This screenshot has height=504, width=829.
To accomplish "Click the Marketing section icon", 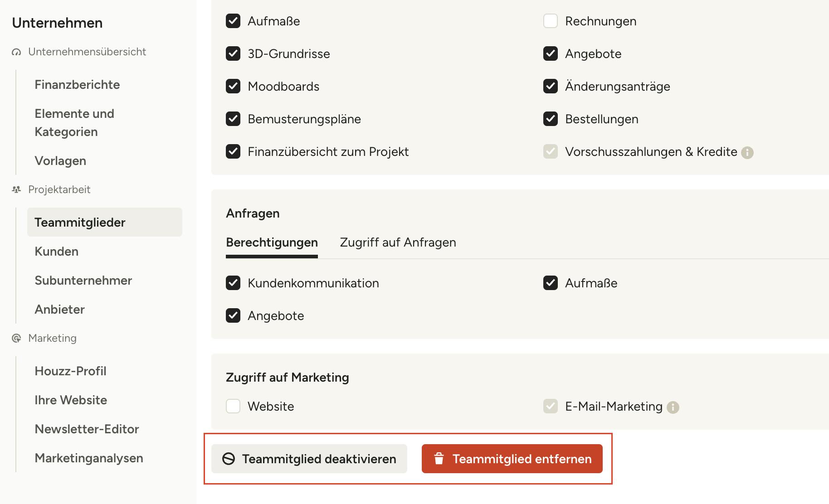I will coord(17,338).
